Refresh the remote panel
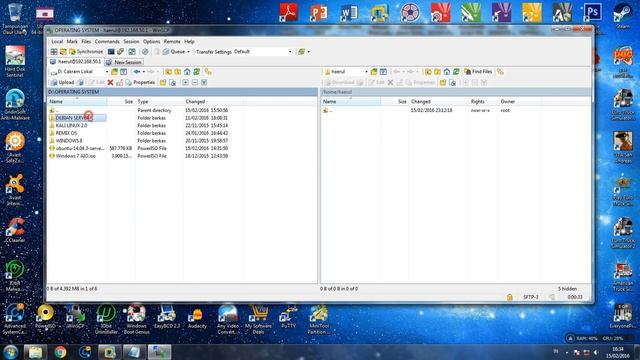The height and width of the screenshot is (360, 640). [x=456, y=72]
